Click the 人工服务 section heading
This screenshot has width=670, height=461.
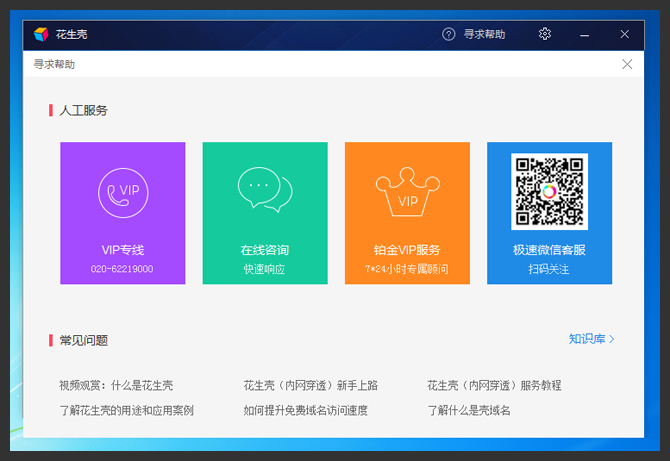pos(83,111)
